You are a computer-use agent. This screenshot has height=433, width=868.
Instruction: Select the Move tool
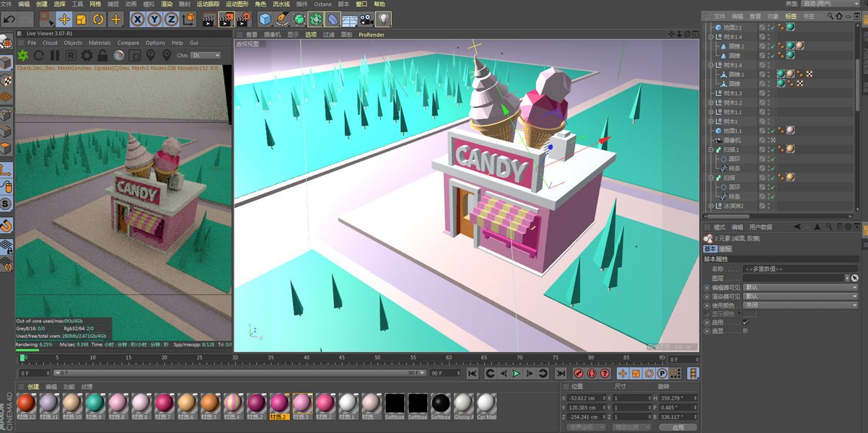coord(63,19)
